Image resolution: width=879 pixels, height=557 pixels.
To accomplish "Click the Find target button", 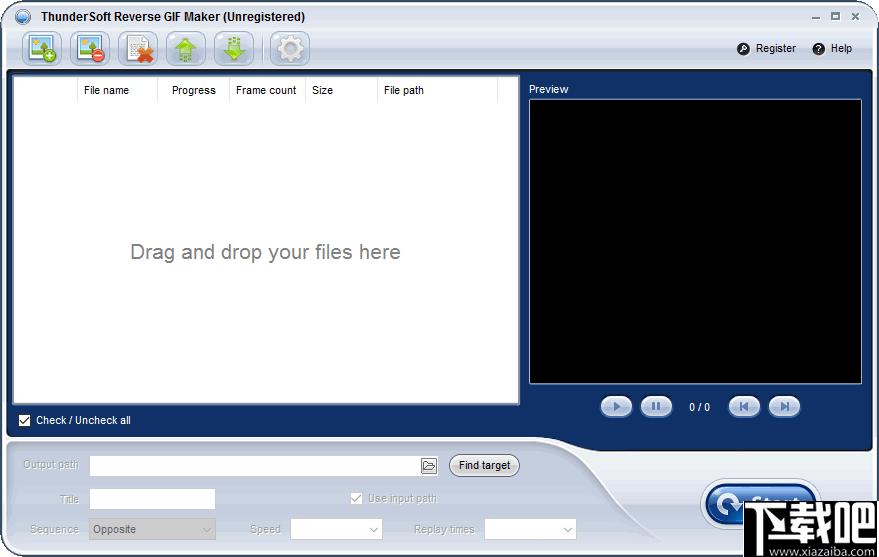I will pyautogui.click(x=484, y=466).
